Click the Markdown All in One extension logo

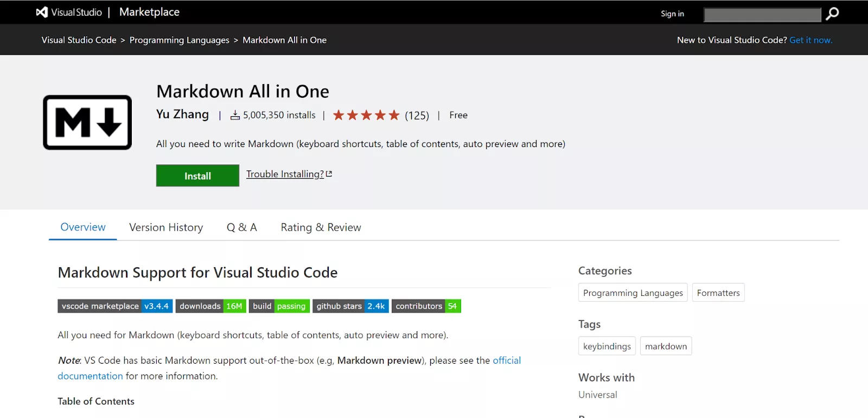click(x=87, y=123)
